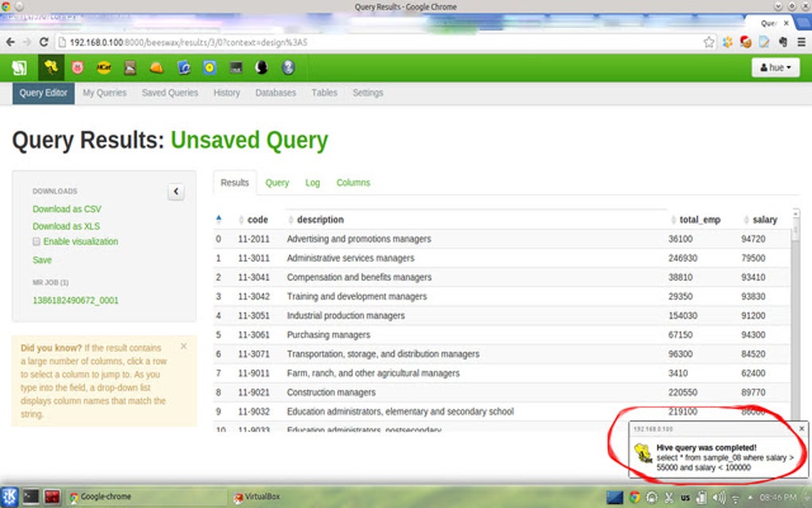
Task: Download results as CSV
Action: click(67, 209)
